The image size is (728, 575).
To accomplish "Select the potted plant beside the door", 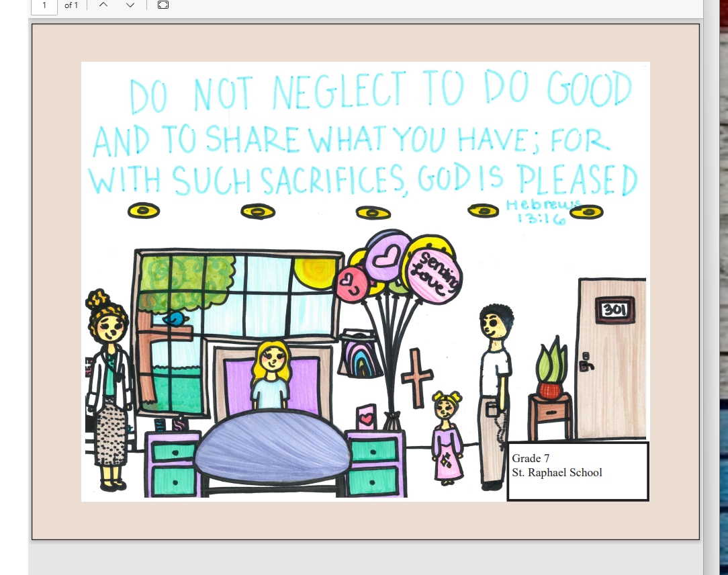I will pos(551,372).
